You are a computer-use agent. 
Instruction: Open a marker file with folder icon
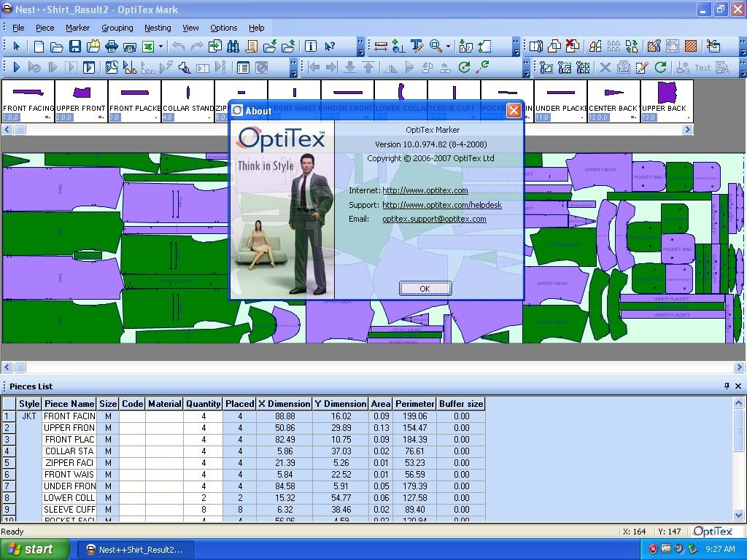57,46
